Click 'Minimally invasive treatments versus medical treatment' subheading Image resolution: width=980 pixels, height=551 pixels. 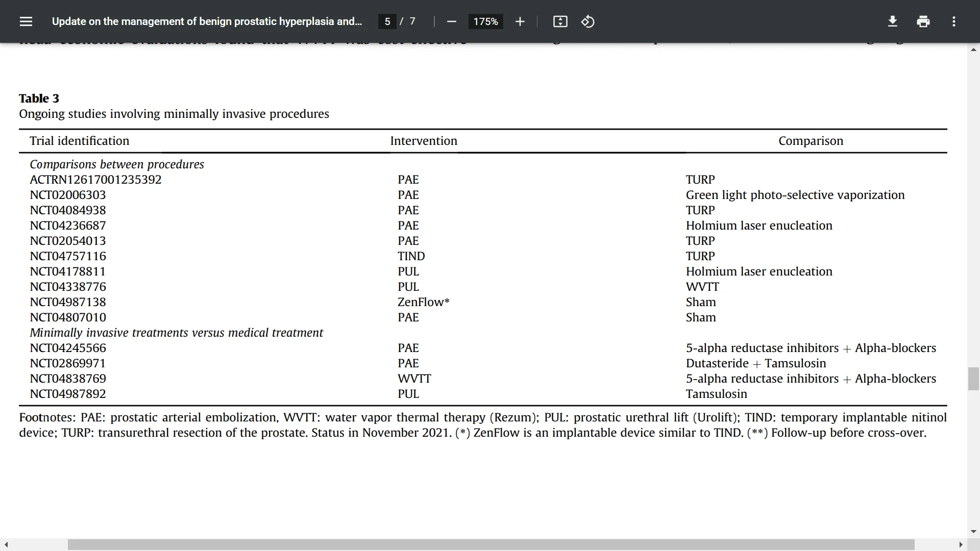(176, 333)
